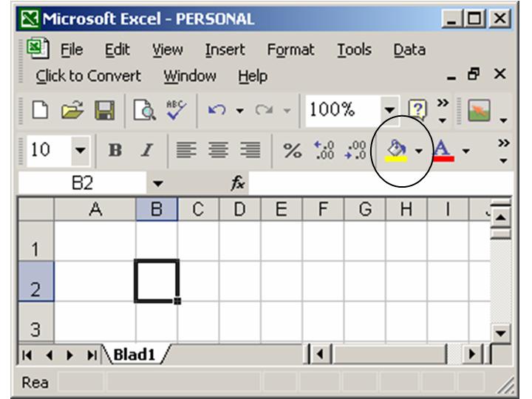Open Print Preview from the toolbar

tap(145, 110)
